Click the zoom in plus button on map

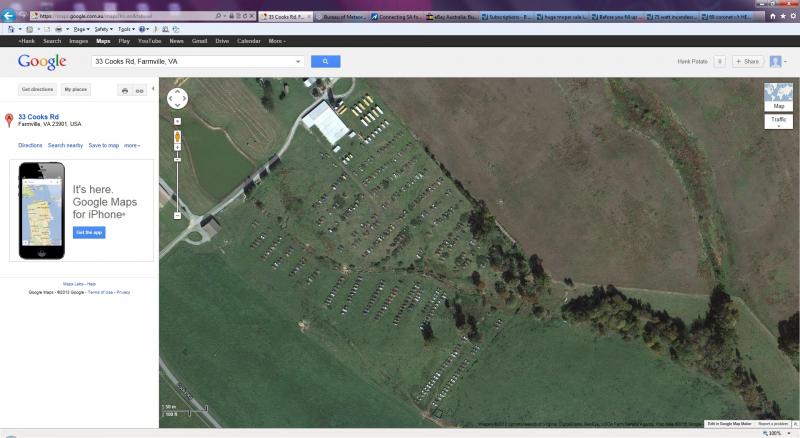[177, 148]
